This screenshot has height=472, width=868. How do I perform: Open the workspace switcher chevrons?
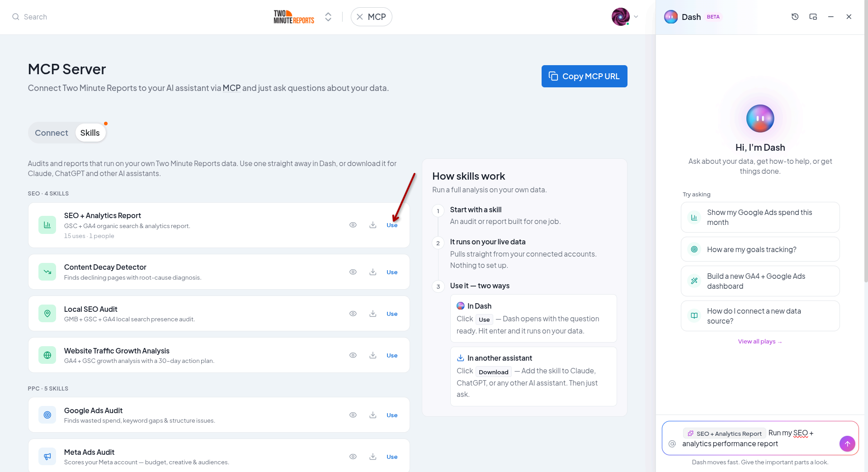(328, 17)
